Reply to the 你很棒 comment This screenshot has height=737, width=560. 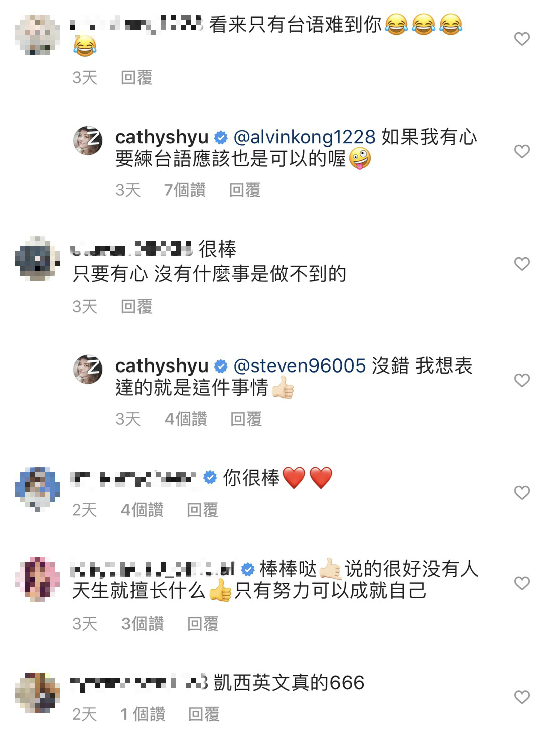click(203, 510)
